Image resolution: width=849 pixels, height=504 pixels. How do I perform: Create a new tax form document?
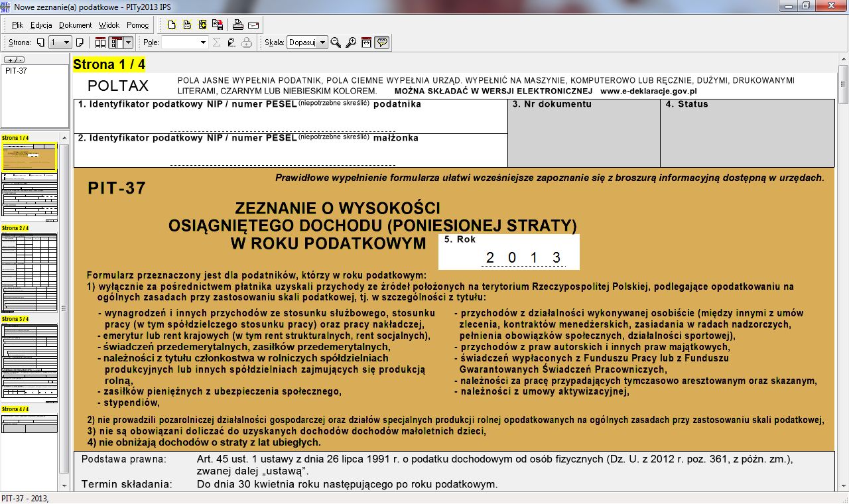pos(172,25)
